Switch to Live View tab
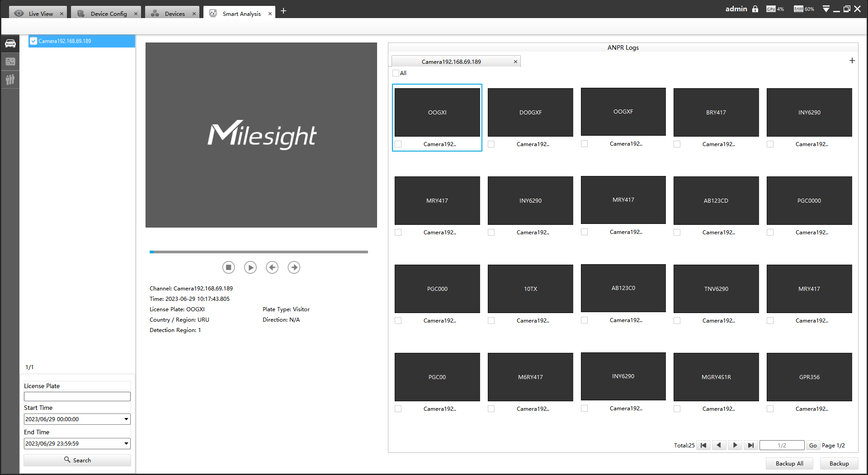868x475 pixels. [x=38, y=13]
